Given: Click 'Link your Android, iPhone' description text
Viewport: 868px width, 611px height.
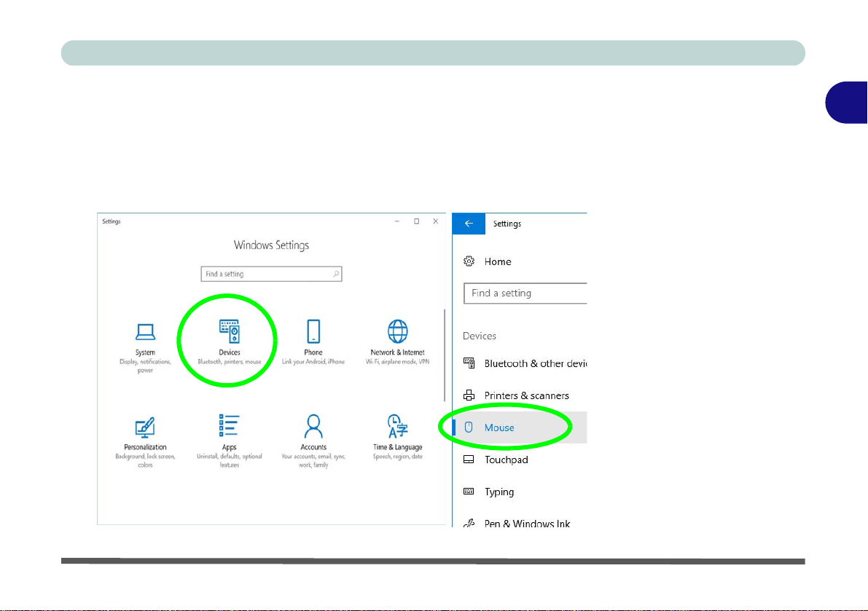Looking at the screenshot, I should pyautogui.click(x=313, y=362).
